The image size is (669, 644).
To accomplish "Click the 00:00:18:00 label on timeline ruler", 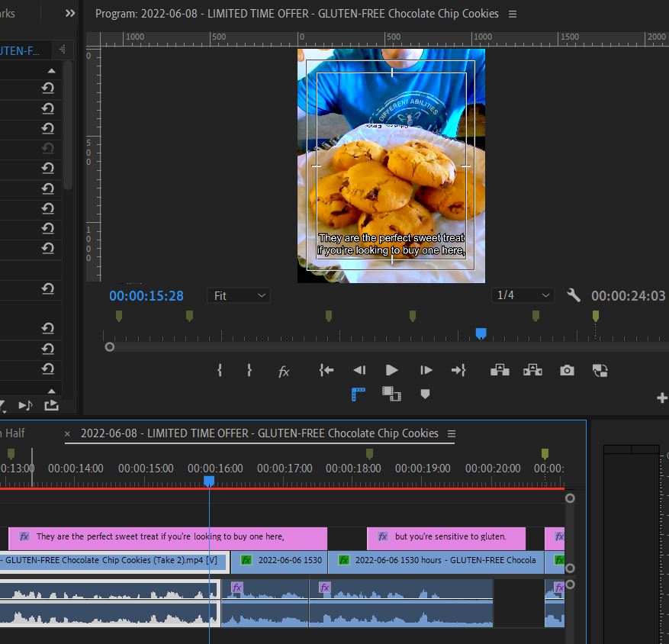I will pyautogui.click(x=353, y=469).
